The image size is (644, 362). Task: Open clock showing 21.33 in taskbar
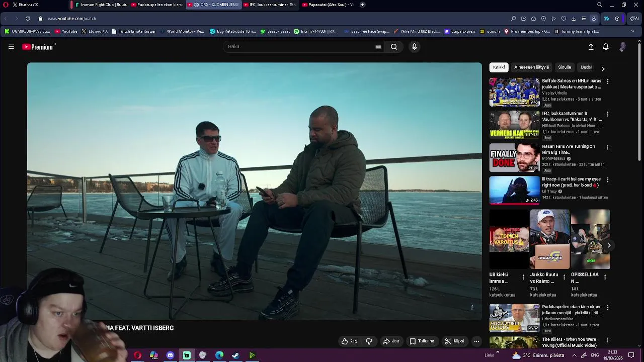(x=613, y=355)
